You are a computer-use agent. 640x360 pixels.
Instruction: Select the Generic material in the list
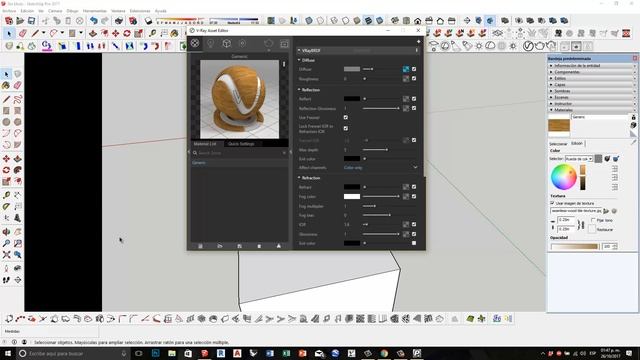240,162
